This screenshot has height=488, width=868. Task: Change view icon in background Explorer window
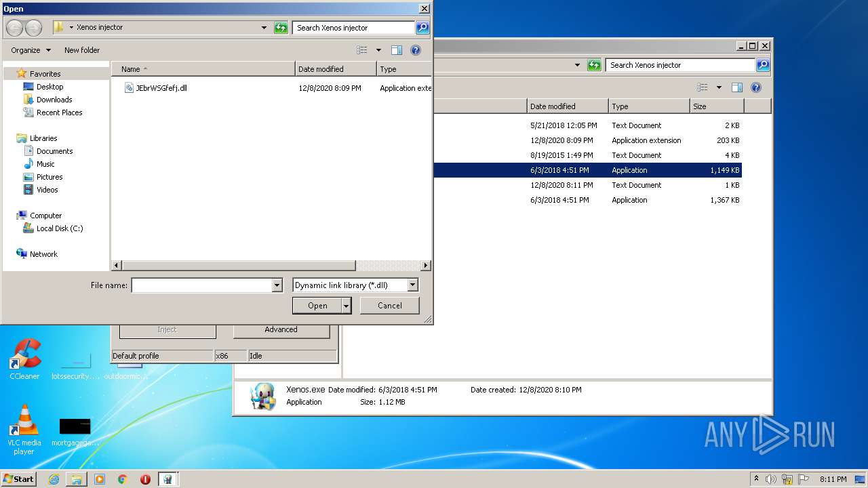click(702, 87)
